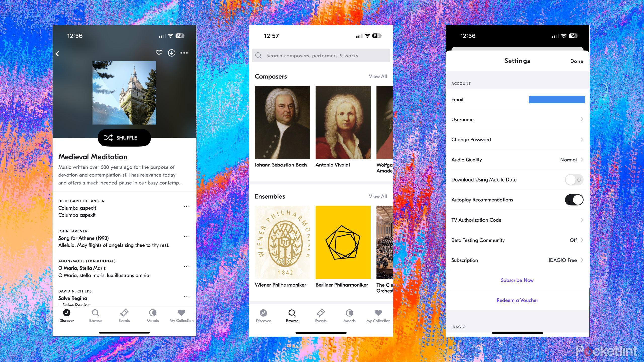Click the Johann Sebastian Bach composer thumbnail
The width and height of the screenshot is (644, 362).
pyautogui.click(x=282, y=122)
